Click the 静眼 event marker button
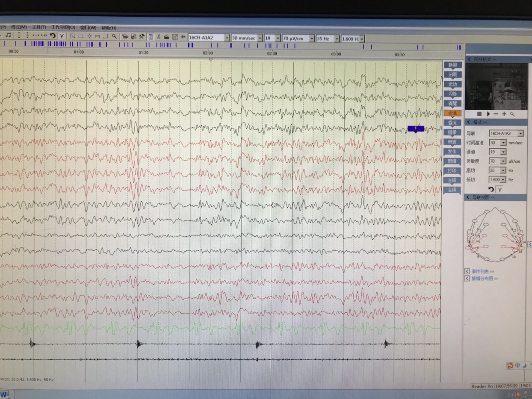 click(452, 65)
